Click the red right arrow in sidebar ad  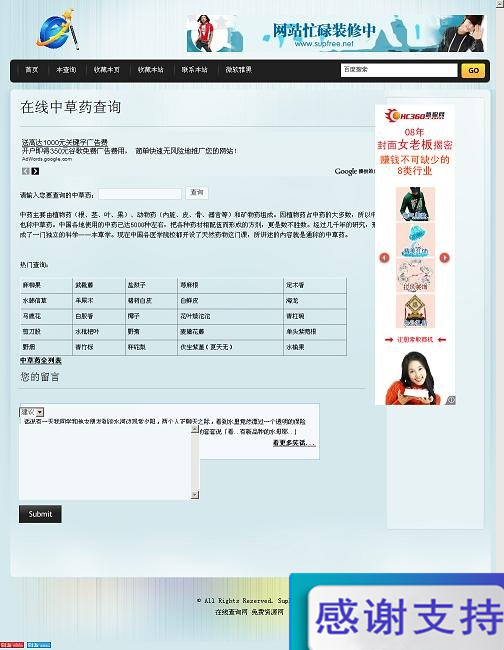pyautogui.click(x=444, y=258)
